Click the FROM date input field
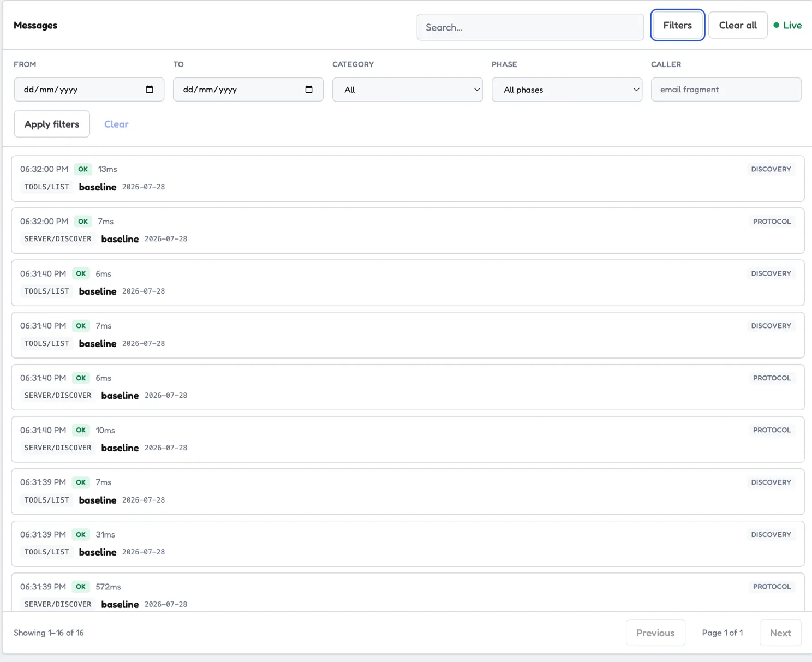812x662 pixels. click(89, 90)
